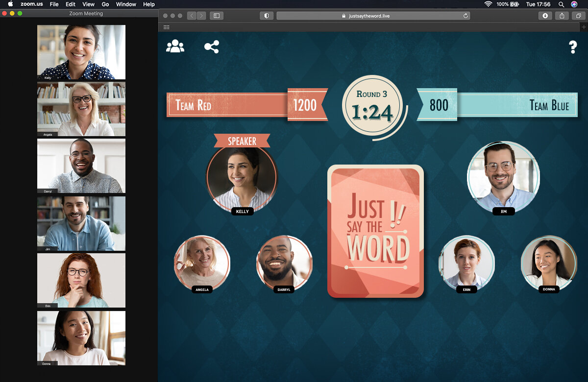Reload the page with the refresh icon
Viewport: 588px width, 382px height.
click(x=465, y=16)
